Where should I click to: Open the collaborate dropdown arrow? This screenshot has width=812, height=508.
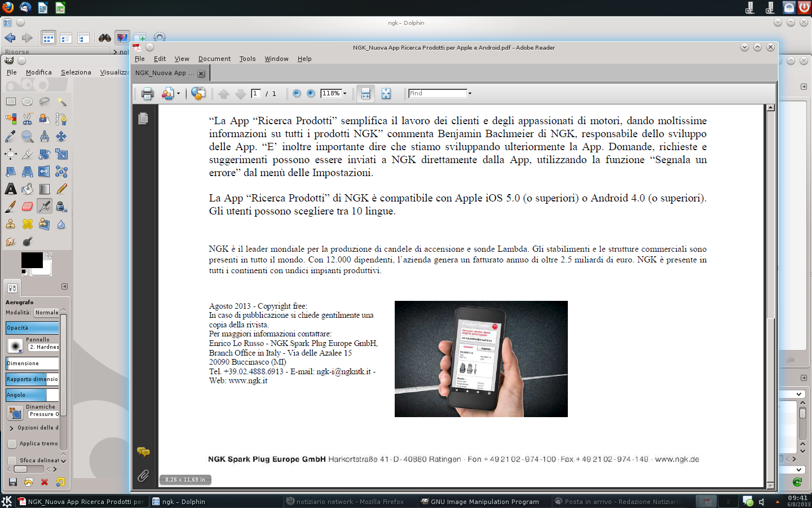(178, 94)
